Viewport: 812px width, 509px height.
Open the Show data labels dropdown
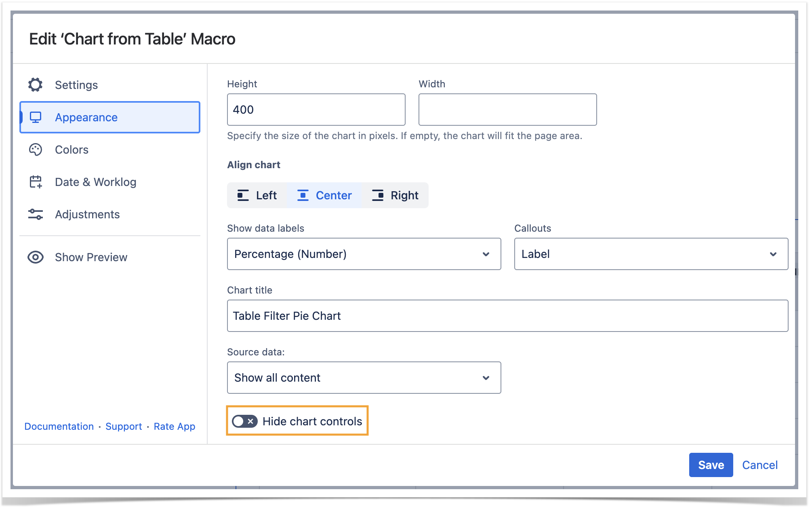(x=364, y=254)
